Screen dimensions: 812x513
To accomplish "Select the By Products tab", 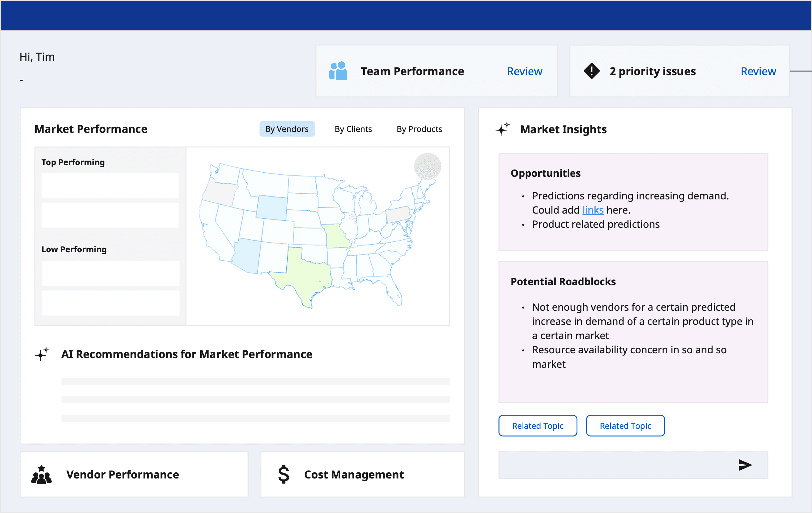I will (x=419, y=129).
